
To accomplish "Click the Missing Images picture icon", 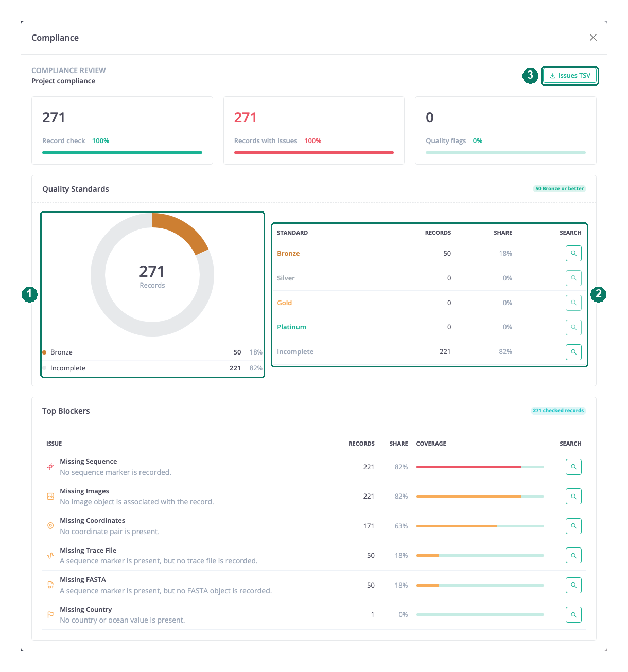I will point(50,496).
